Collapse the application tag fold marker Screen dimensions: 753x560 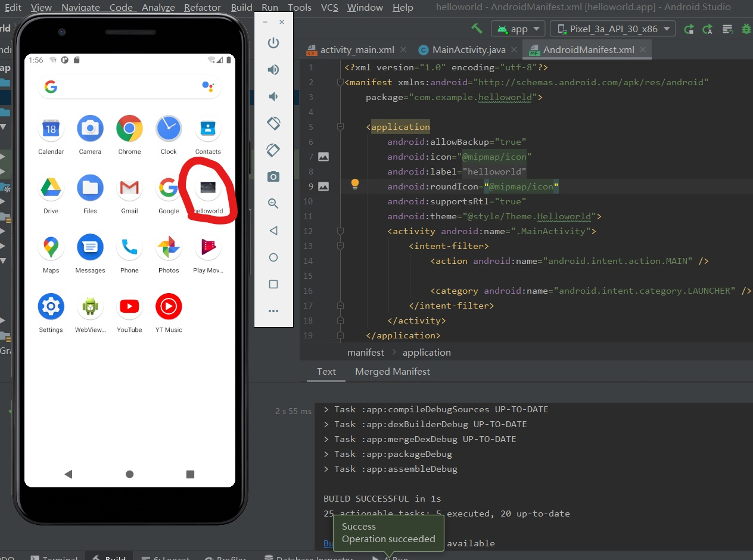[x=340, y=127]
